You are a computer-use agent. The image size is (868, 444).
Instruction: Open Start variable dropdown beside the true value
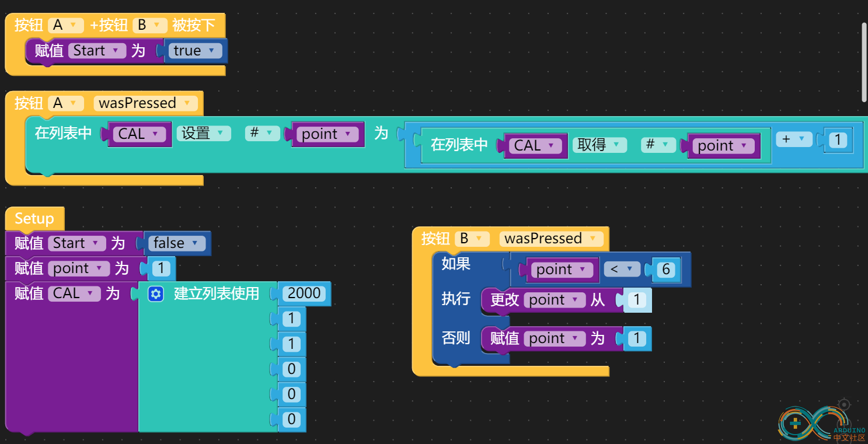[97, 51]
